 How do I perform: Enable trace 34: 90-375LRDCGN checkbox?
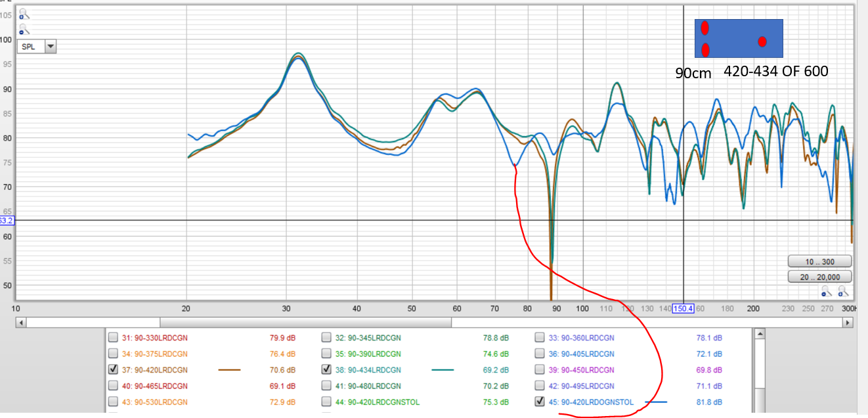point(114,354)
